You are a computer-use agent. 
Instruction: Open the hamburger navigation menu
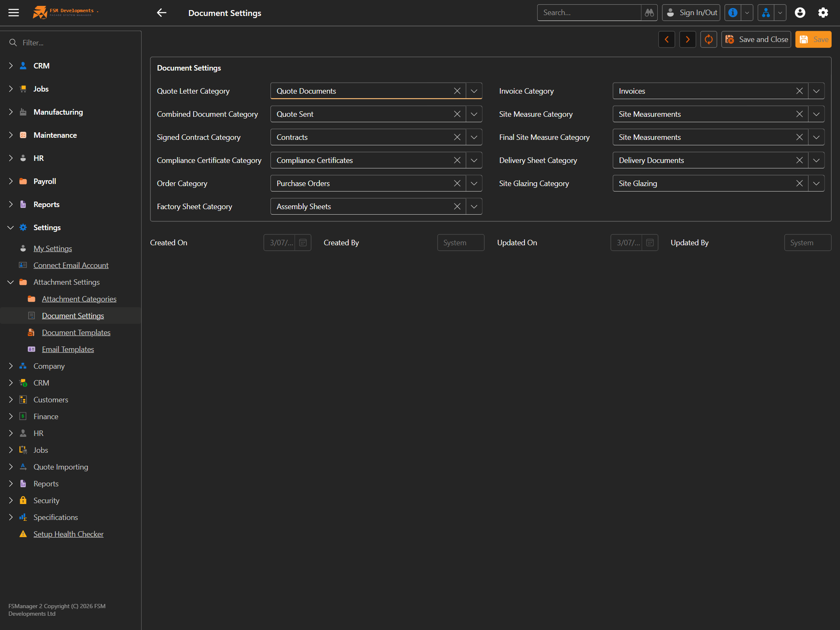coord(14,13)
